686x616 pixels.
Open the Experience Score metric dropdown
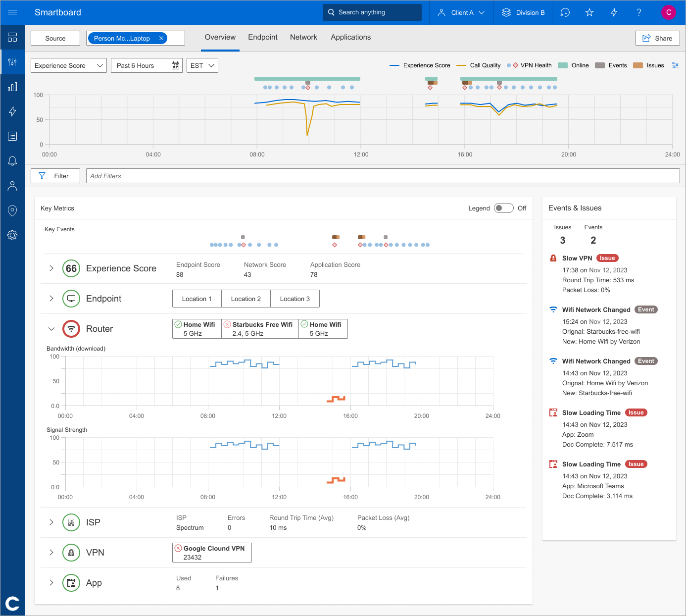[x=68, y=65]
